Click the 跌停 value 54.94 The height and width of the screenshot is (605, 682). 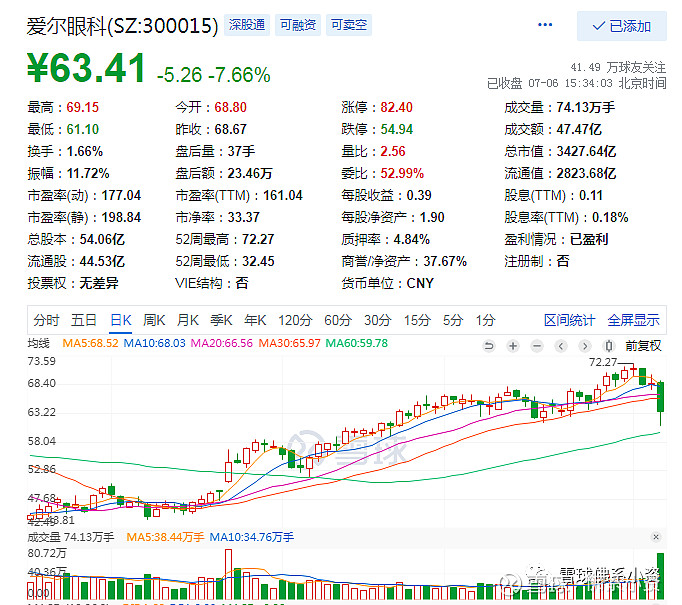pos(397,130)
